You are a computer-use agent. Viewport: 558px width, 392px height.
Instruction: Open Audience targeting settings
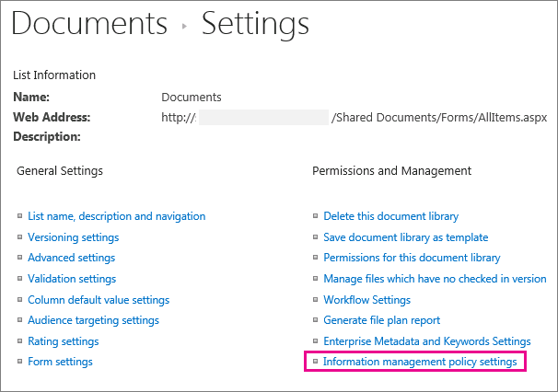[x=93, y=320]
